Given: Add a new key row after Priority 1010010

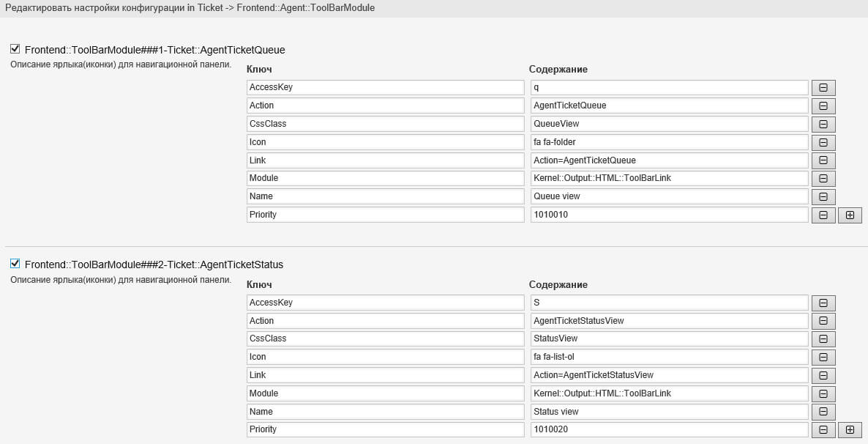Looking at the screenshot, I should coord(850,215).
